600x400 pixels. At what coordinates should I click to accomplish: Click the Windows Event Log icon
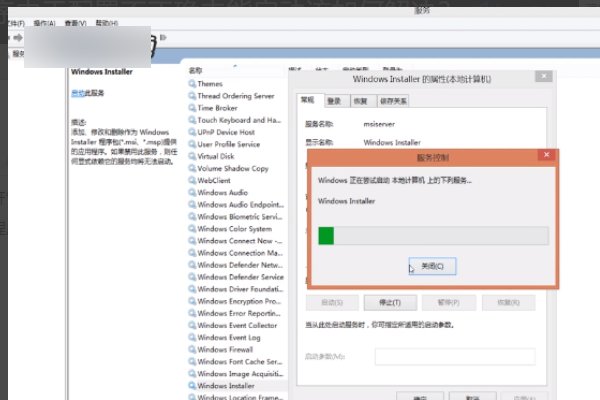pos(192,337)
